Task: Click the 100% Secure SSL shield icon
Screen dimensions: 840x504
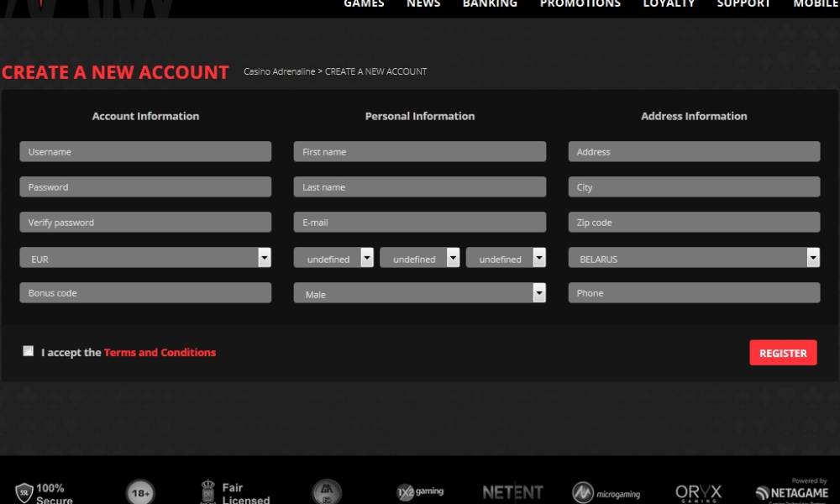Action: (x=24, y=493)
